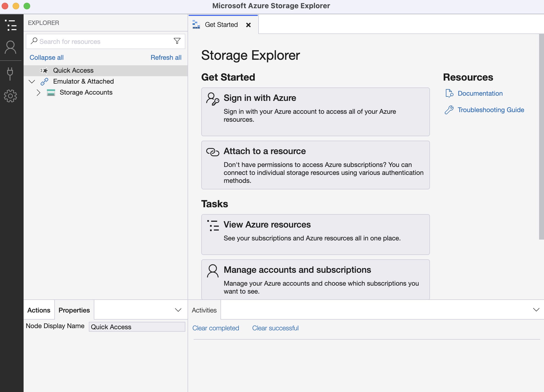This screenshot has width=544, height=392.
Task: Click the yellow macOS minimize button
Action: pyautogui.click(x=16, y=6)
